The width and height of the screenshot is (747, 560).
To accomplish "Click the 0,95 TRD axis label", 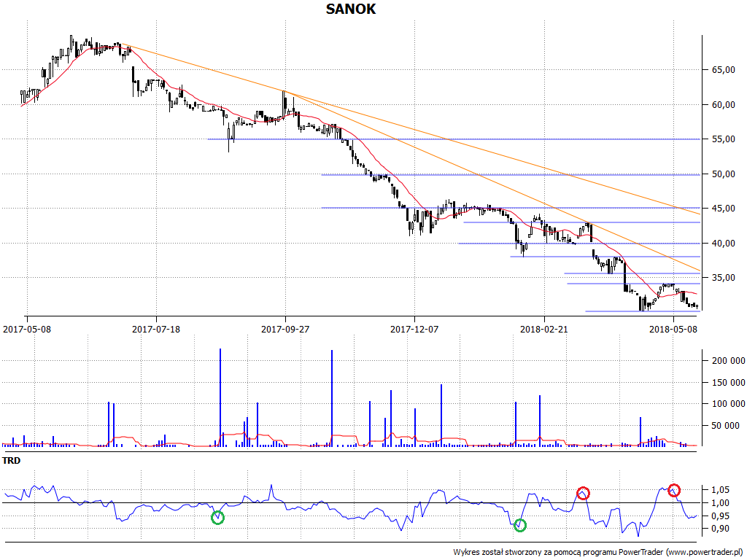I will (720, 516).
